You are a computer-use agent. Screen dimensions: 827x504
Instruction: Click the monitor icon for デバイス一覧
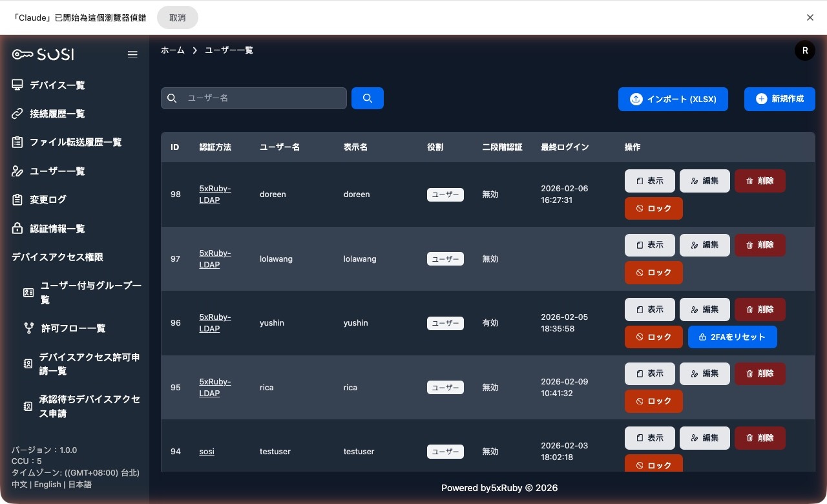(x=17, y=85)
